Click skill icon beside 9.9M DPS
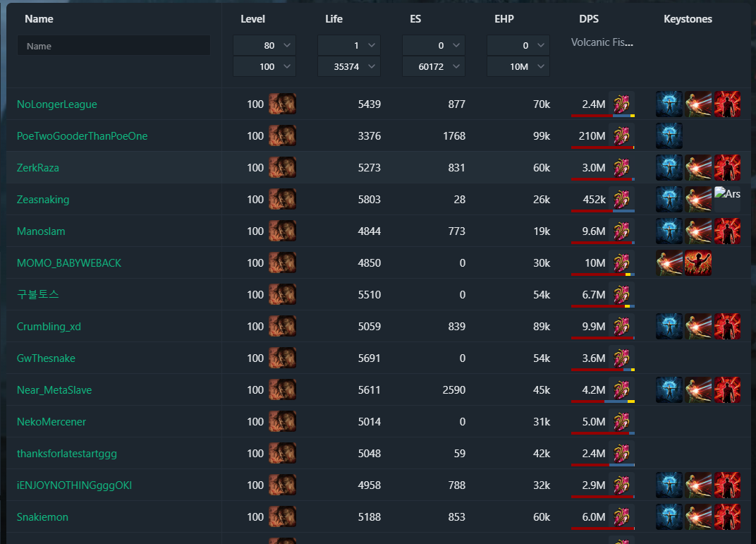 (621, 326)
